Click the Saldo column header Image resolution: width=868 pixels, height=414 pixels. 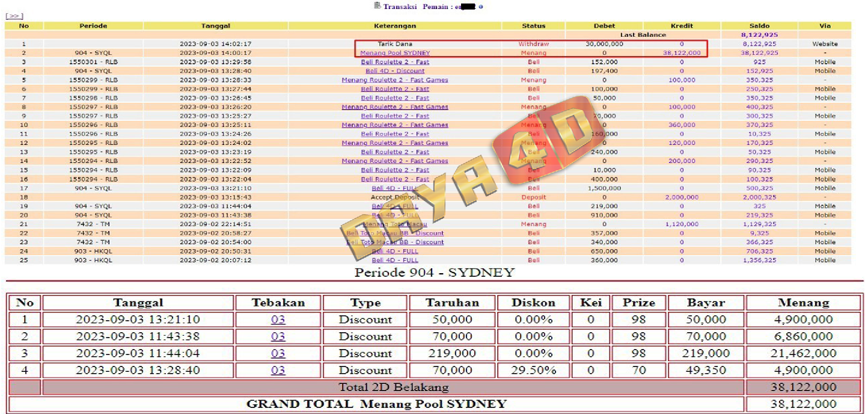click(x=759, y=26)
